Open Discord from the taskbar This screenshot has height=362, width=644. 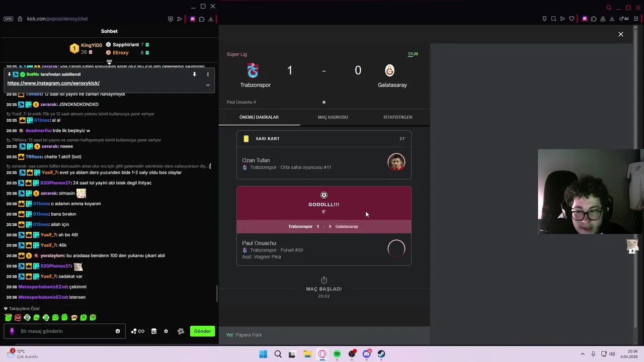367,354
